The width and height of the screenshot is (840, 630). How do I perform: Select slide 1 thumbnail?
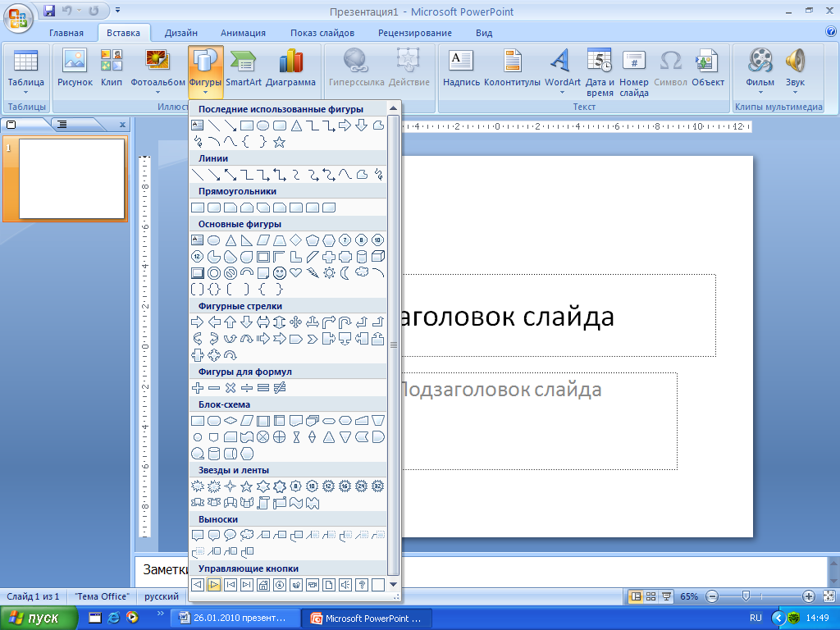click(x=71, y=179)
